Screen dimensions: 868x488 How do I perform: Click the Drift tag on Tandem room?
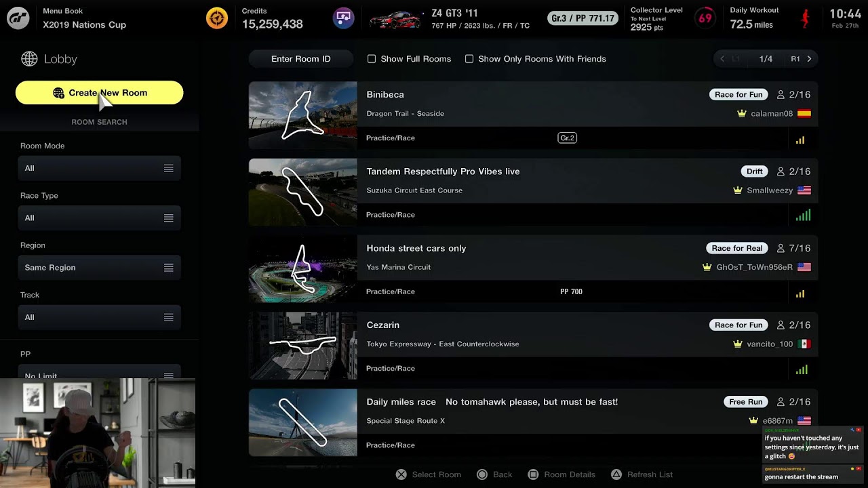tap(755, 171)
